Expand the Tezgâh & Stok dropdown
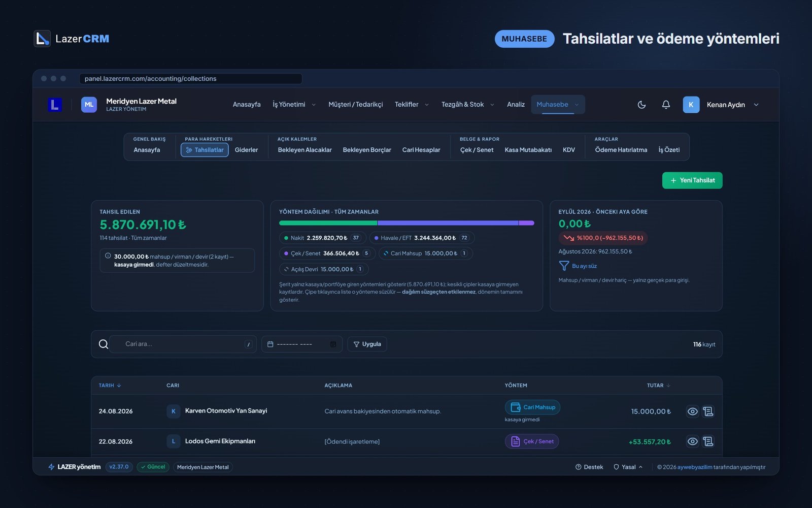The height and width of the screenshot is (508, 812). [467, 105]
